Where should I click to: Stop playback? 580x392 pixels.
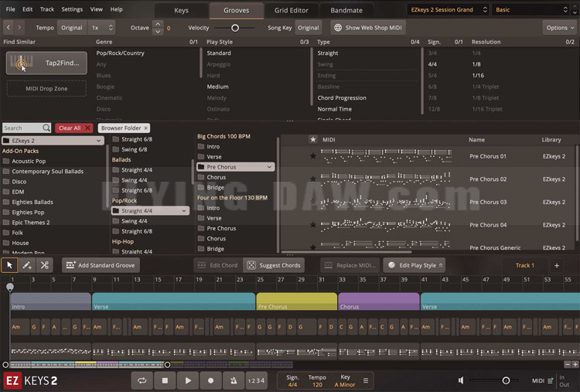(x=165, y=380)
